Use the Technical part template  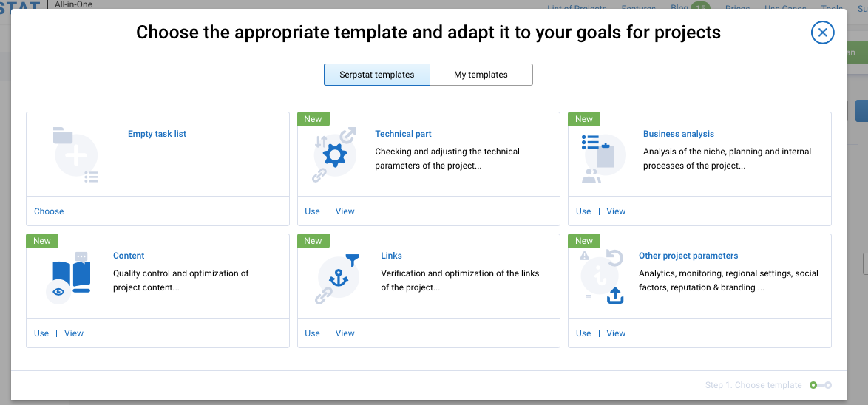pyautogui.click(x=312, y=211)
